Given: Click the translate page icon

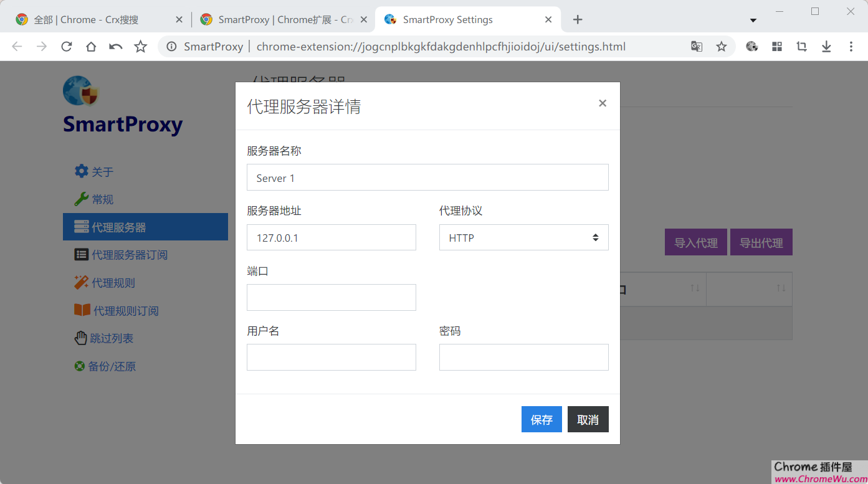Looking at the screenshot, I should 697,47.
